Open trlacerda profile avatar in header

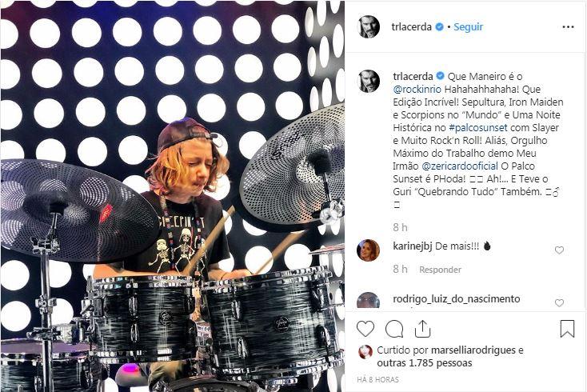pyautogui.click(x=369, y=27)
